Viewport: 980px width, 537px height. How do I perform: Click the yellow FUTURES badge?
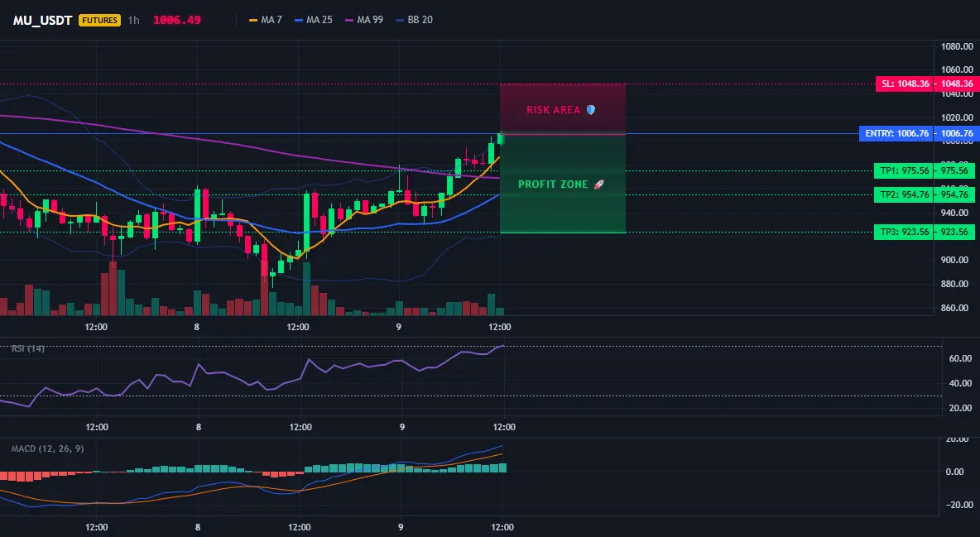tap(99, 20)
